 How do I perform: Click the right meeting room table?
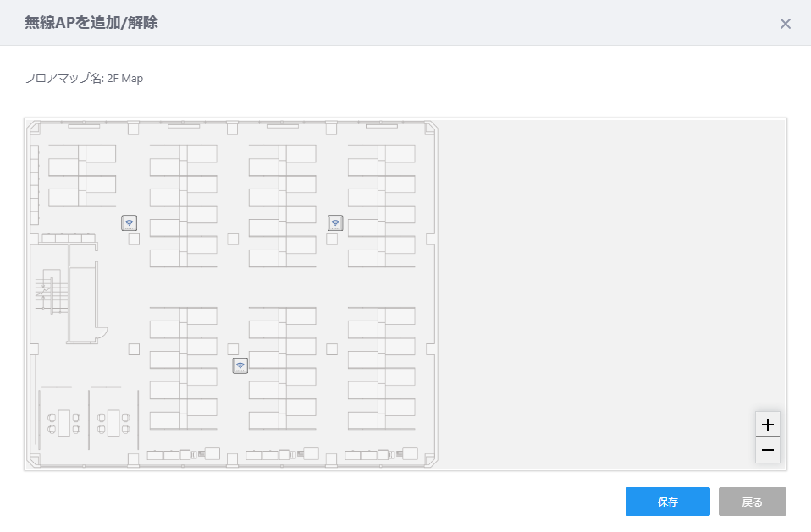pyautogui.click(x=113, y=423)
